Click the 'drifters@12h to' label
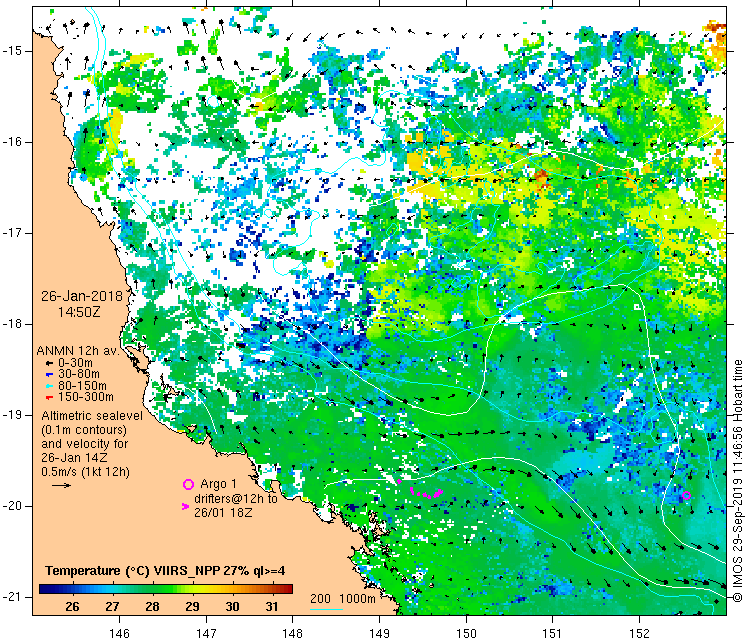Screen dimensions: 750x640 tap(235, 498)
